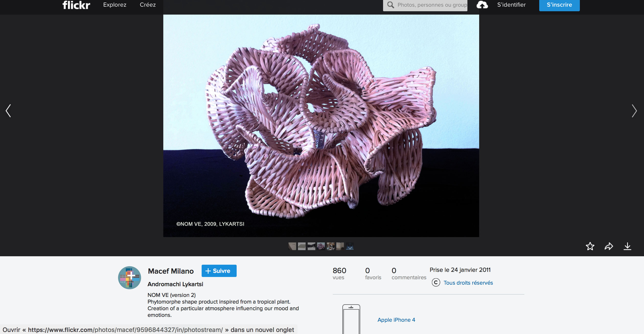Open the Apple iPhone 4 camera link
644x334 pixels.
(396, 320)
